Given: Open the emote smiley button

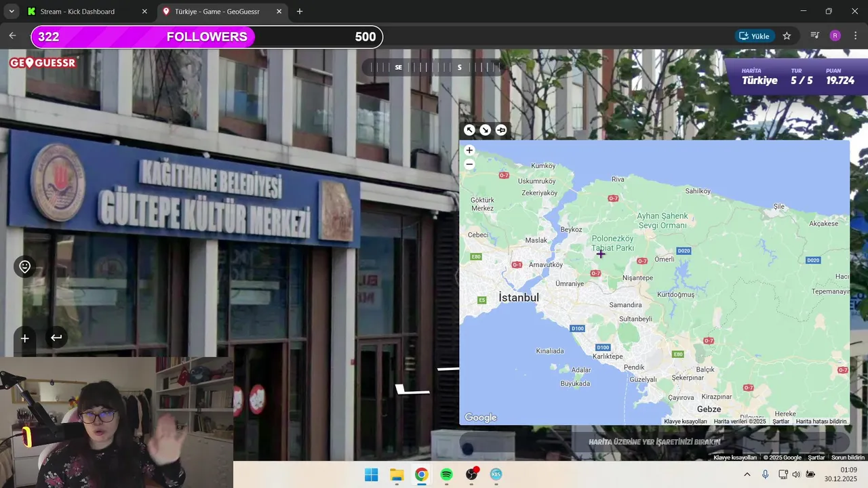Looking at the screenshot, I should (x=25, y=267).
